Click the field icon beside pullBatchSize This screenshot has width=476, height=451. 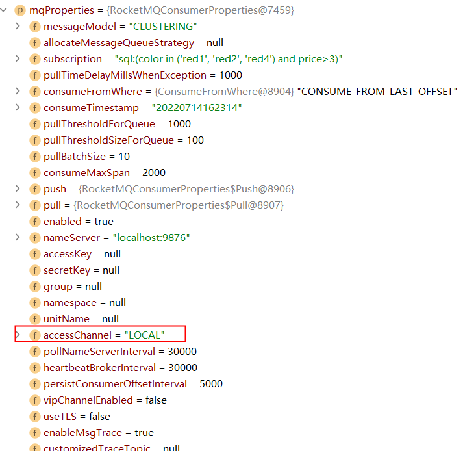[x=35, y=157]
